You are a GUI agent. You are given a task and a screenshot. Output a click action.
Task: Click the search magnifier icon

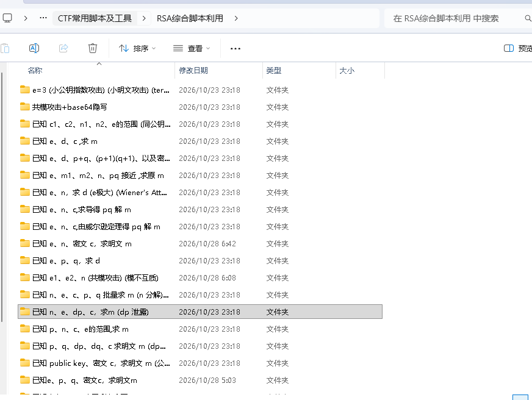pyautogui.click(x=528, y=18)
